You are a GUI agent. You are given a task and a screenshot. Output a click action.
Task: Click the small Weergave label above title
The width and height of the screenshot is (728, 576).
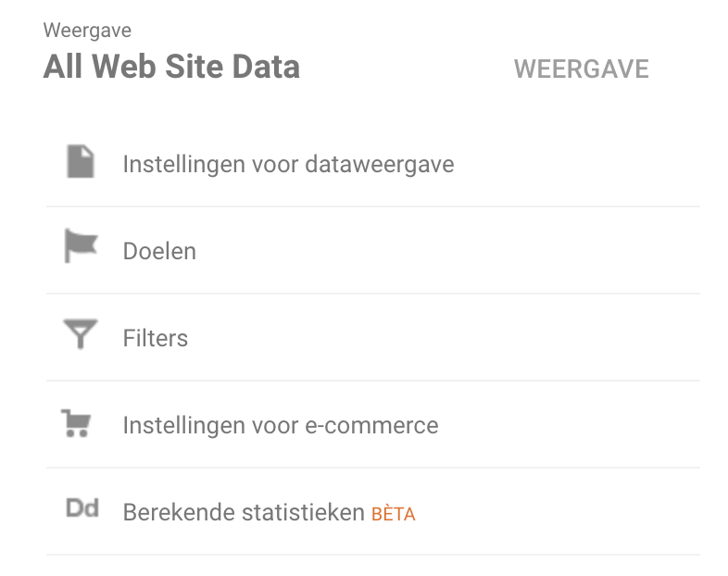[87, 31]
